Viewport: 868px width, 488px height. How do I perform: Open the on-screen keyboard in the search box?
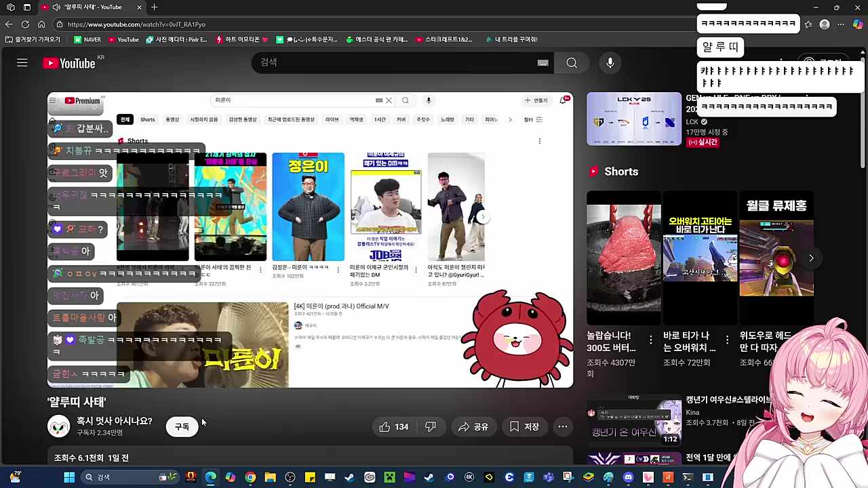click(542, 63)
